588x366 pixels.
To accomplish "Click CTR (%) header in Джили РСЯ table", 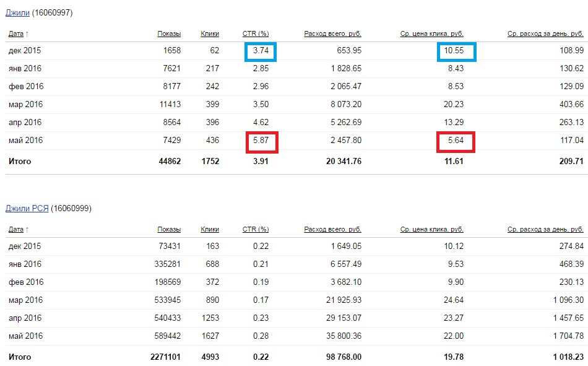I will (255, 230).
